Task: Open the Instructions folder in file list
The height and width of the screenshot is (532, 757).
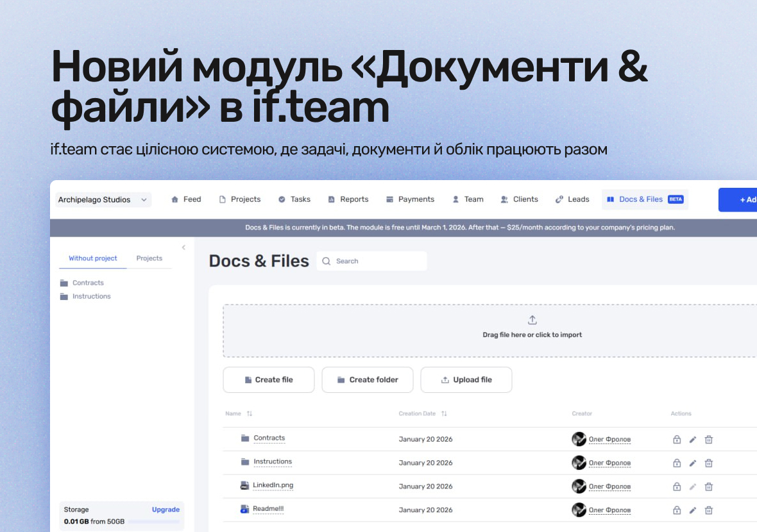Action: [273, 461]
